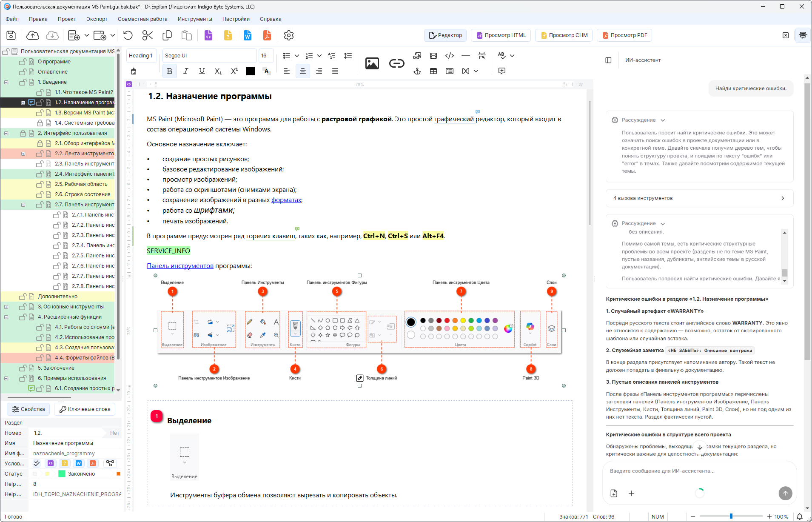The height and width of the screenshot is (522, 812).
Task: Click the insert image icon
Action: (x=372, y=63)
